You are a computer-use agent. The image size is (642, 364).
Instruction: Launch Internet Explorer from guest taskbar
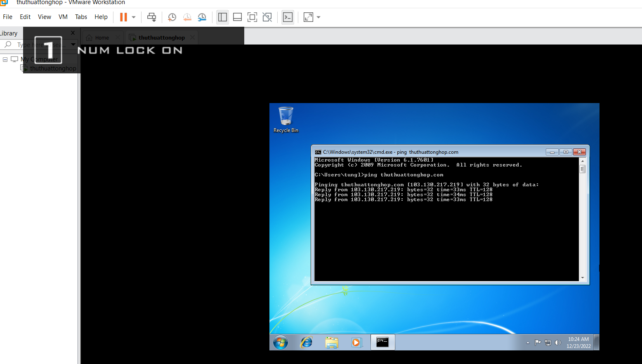pos(306,342)
